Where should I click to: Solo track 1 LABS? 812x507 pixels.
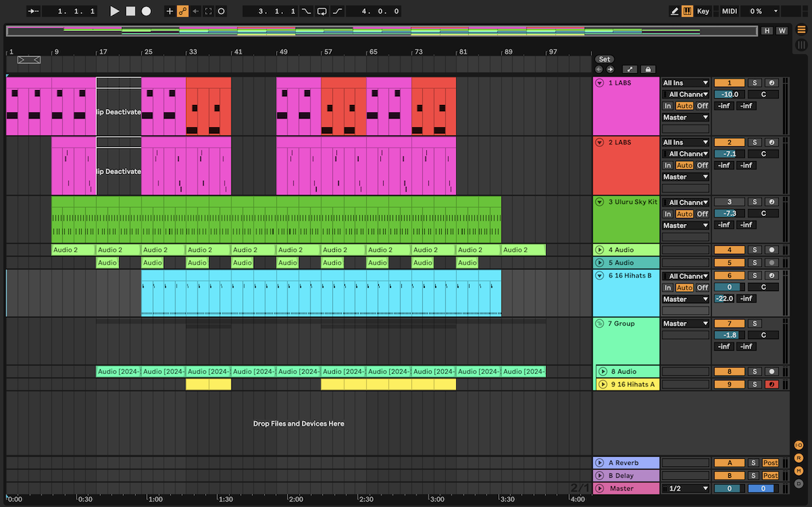(755, 83)
